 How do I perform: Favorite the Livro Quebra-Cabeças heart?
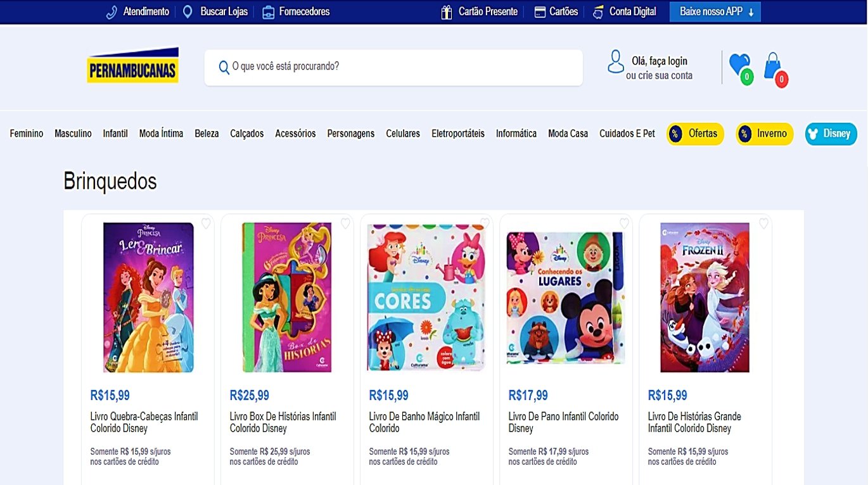coord(206,224)
